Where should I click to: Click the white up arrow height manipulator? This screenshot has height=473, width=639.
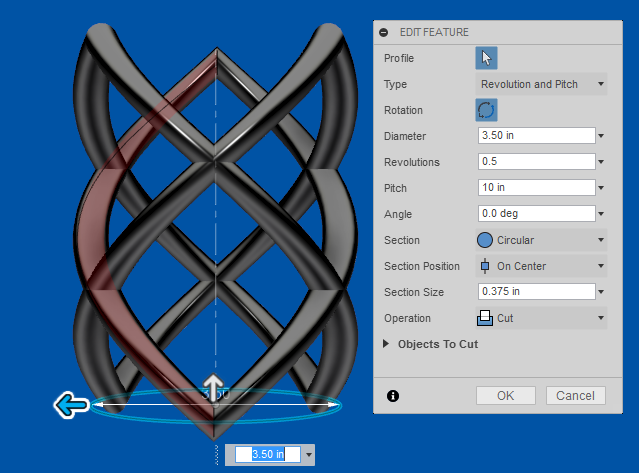click(x=213, y=386)
